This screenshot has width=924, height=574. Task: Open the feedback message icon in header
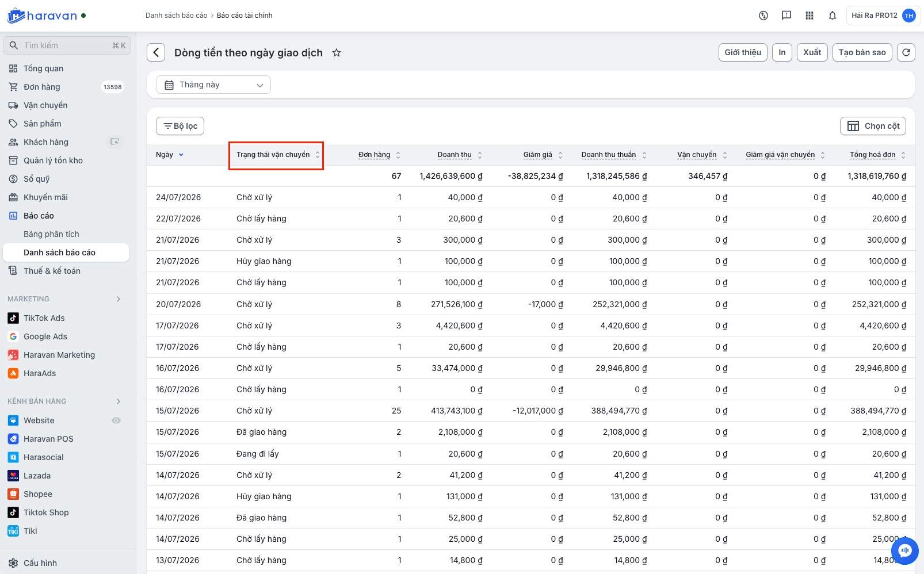786,16
